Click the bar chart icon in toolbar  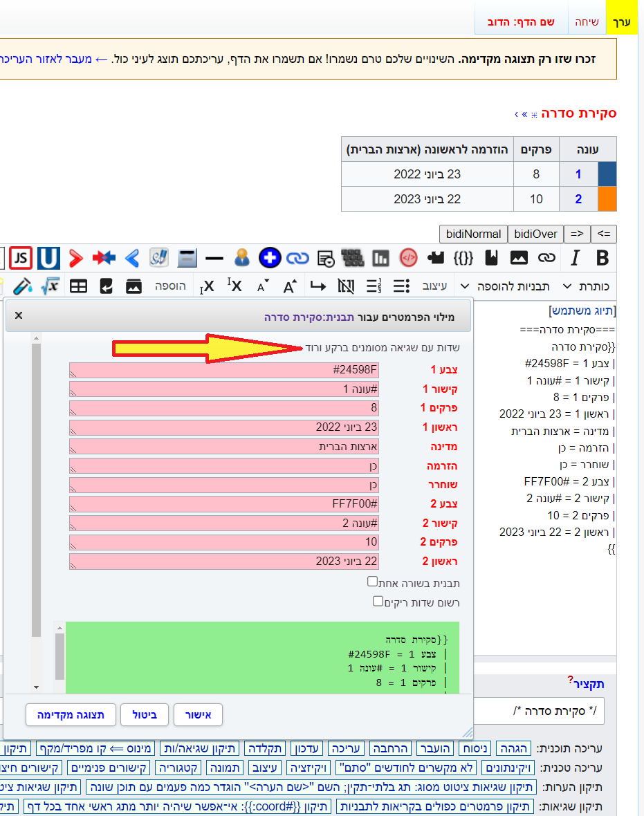tap(380, 258)
